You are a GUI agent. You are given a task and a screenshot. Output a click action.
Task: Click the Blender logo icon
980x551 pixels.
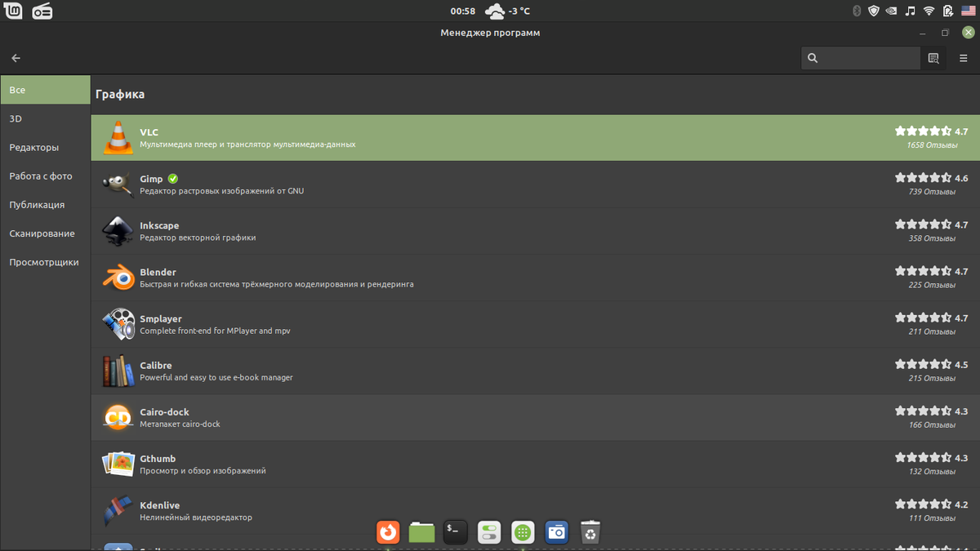(118, 278)
